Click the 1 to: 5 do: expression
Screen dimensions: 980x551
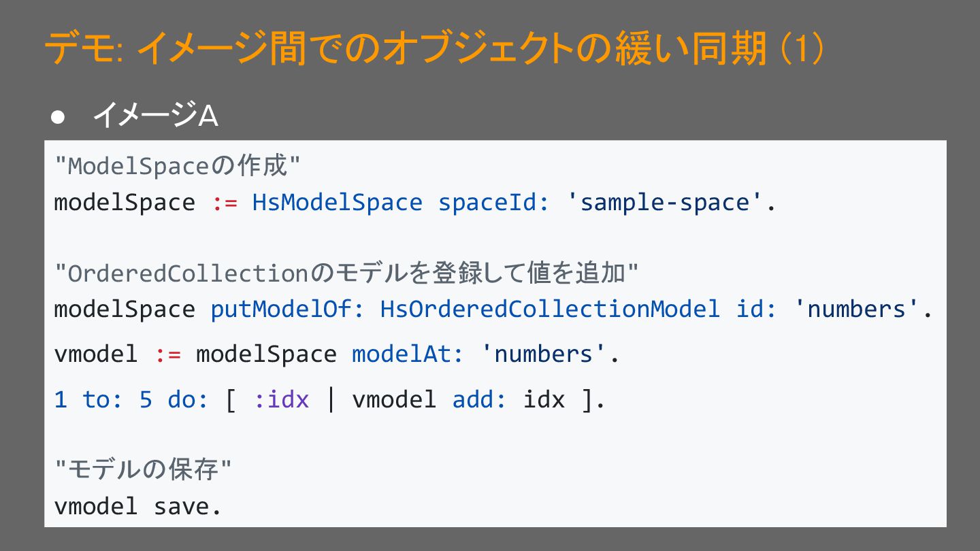click(x=131, y=399)
